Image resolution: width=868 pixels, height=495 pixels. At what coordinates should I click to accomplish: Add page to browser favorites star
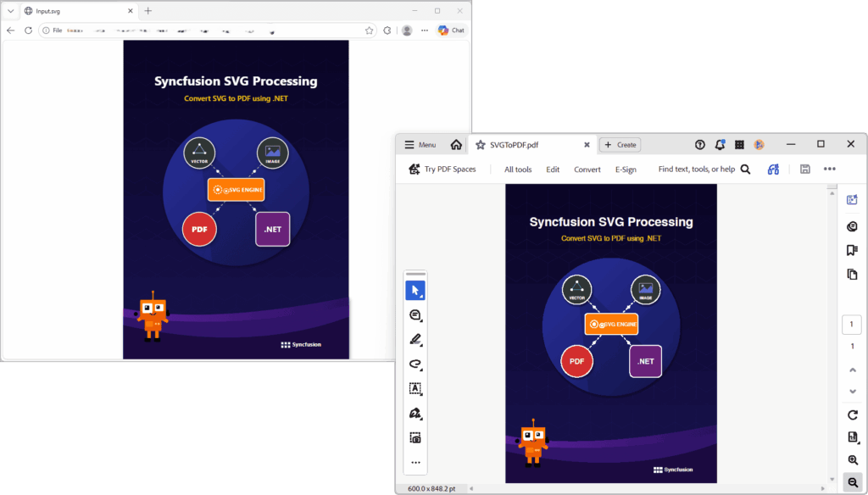(370, 31)
